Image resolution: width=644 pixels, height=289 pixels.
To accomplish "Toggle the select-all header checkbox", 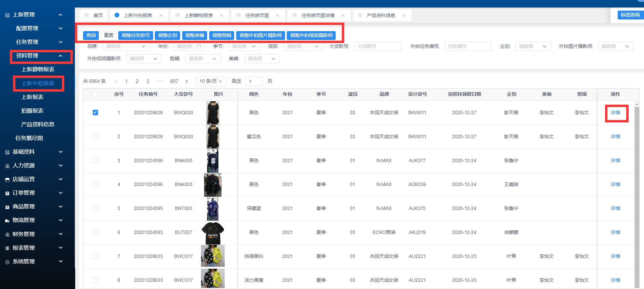I will 95,94.
